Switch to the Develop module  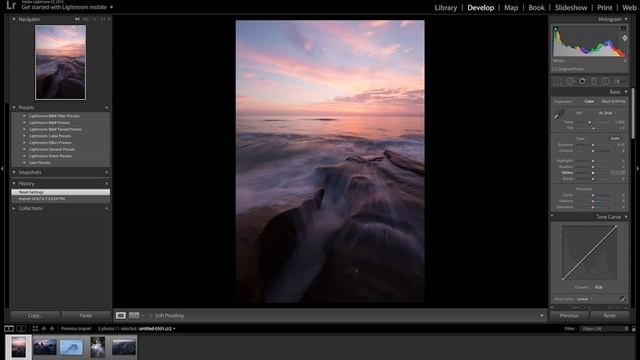pyautogui.click(x=480, y=8)
